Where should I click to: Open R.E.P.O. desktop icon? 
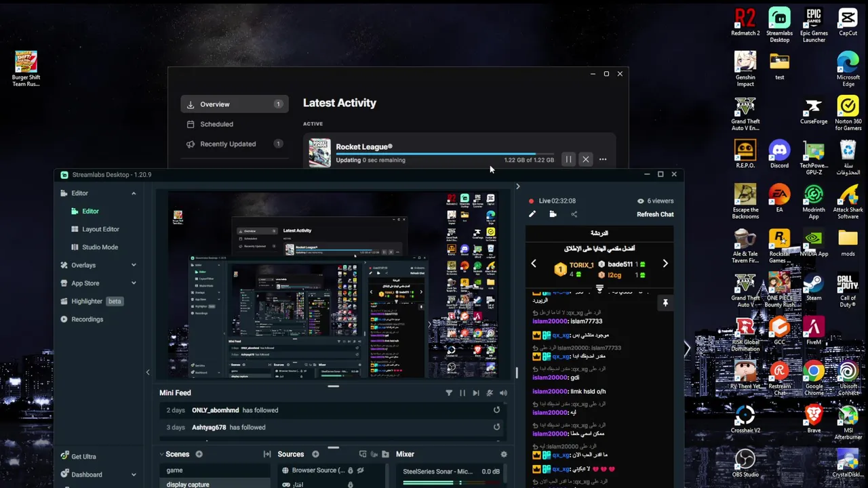click(745, 154)
